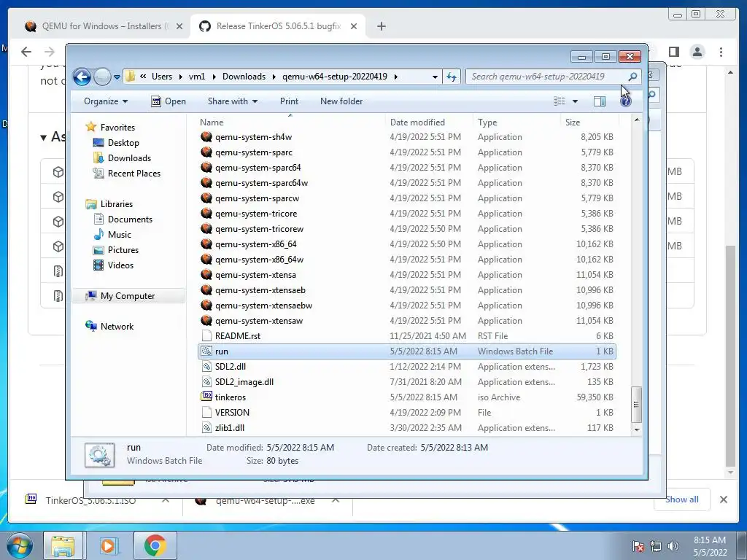747x560 pixels.
Task: Change the view icon in Explorer
Action: (x=560, y=101)
